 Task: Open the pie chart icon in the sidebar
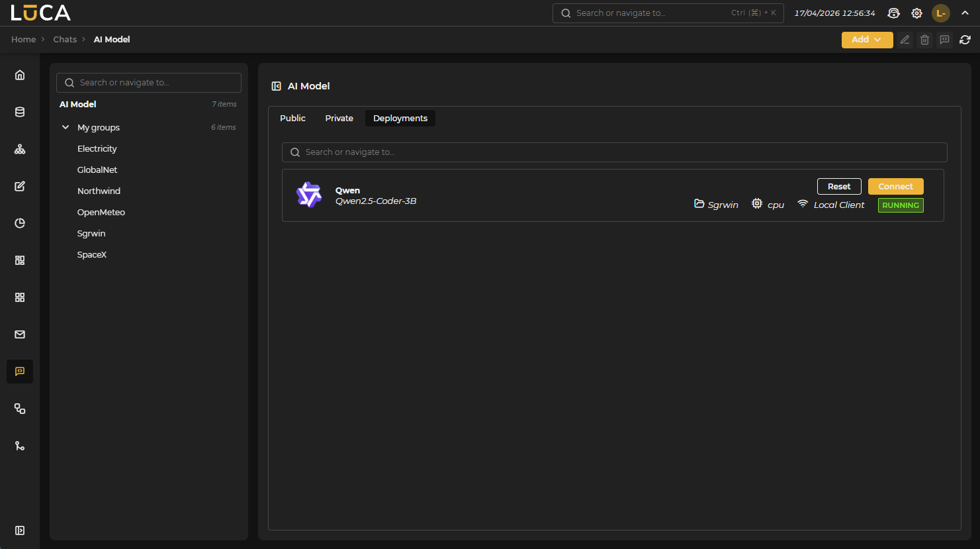pyautogui.click(x=20, y=223)
